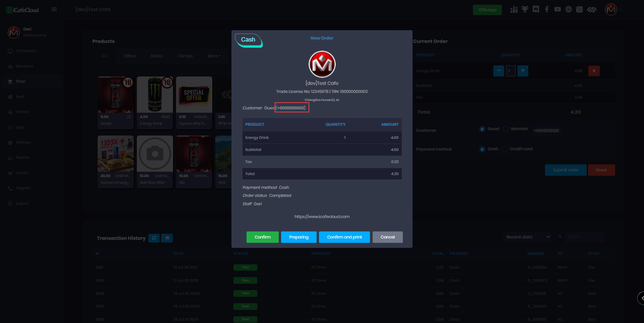This screenshot has width=644, height=323.
Task: Click the Energy Drink quantity input field
Action: (x=511, y=71)
